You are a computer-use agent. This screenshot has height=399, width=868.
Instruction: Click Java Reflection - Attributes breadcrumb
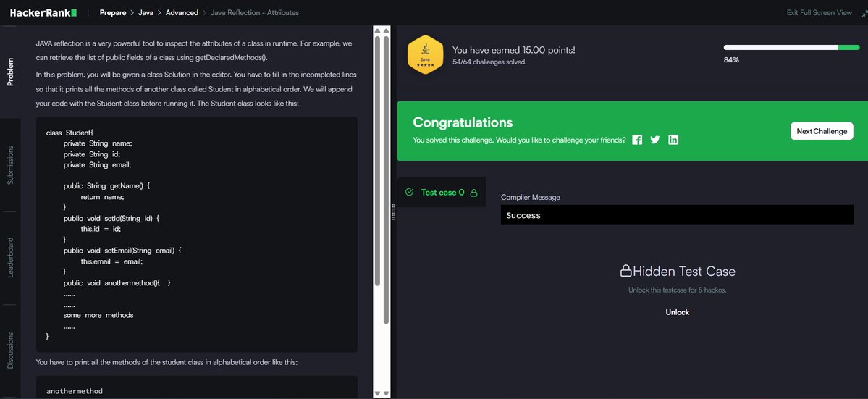[x=255, y=13]
